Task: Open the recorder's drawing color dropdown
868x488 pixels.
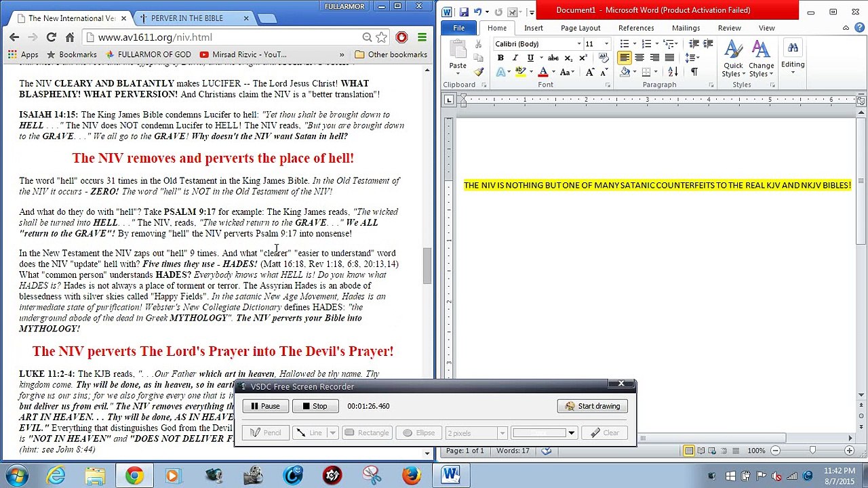Action: click(x=571, y=433)
